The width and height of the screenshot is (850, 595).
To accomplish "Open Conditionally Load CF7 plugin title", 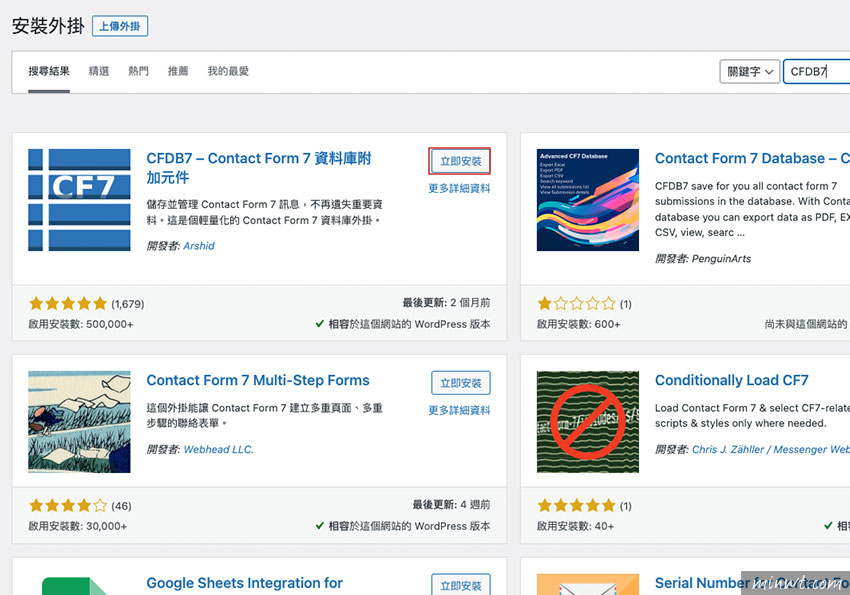I will click(731, 380).
